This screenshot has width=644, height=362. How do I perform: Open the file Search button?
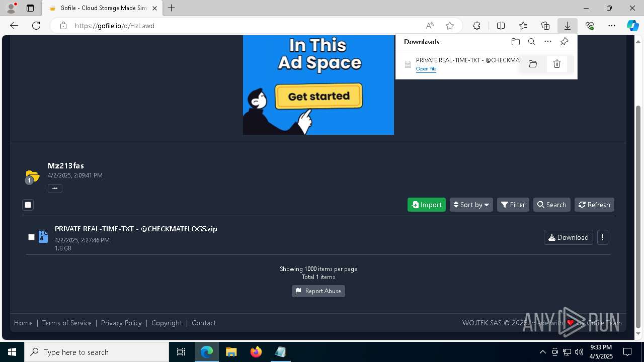coord(552,205)
